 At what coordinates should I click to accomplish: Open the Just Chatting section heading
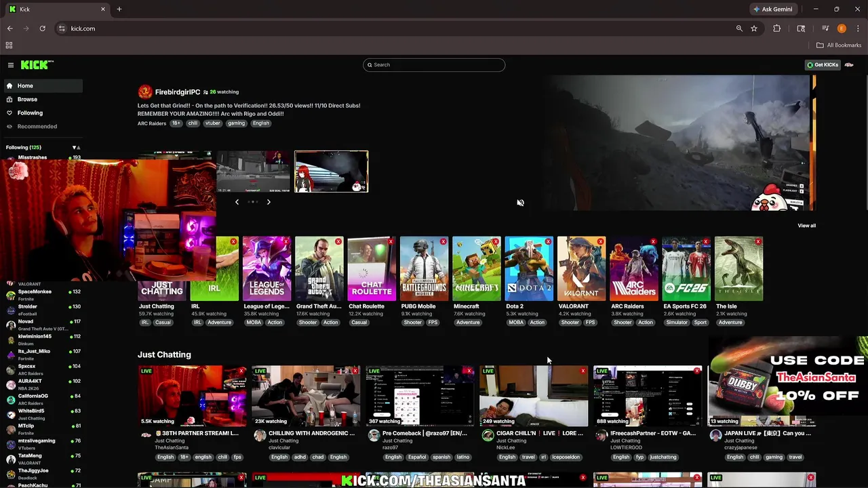pyautogui.click(x=164, y=354)
